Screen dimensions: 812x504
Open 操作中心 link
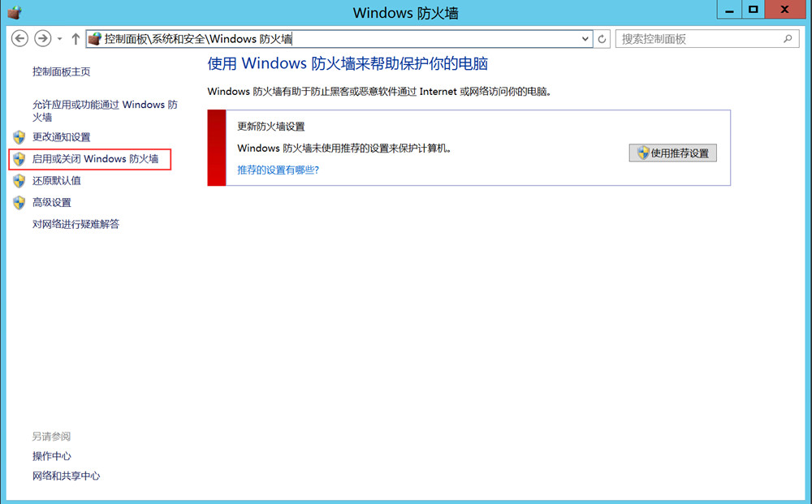(52, 456)
